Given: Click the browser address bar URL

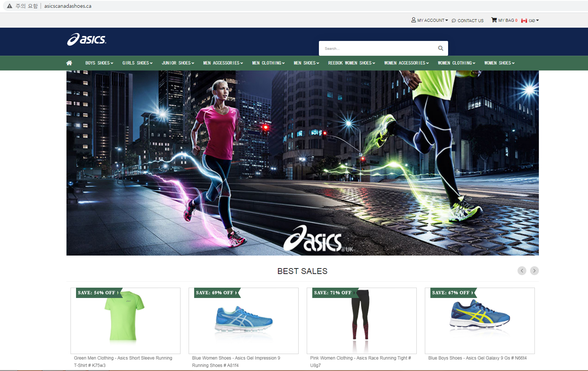Looking at the screenshot, I should [68, 6].
